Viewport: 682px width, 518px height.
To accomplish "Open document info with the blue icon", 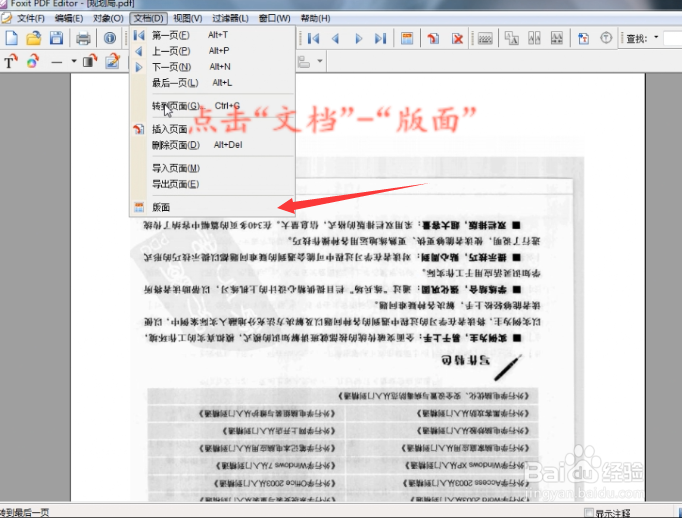I will coord(110,38).
